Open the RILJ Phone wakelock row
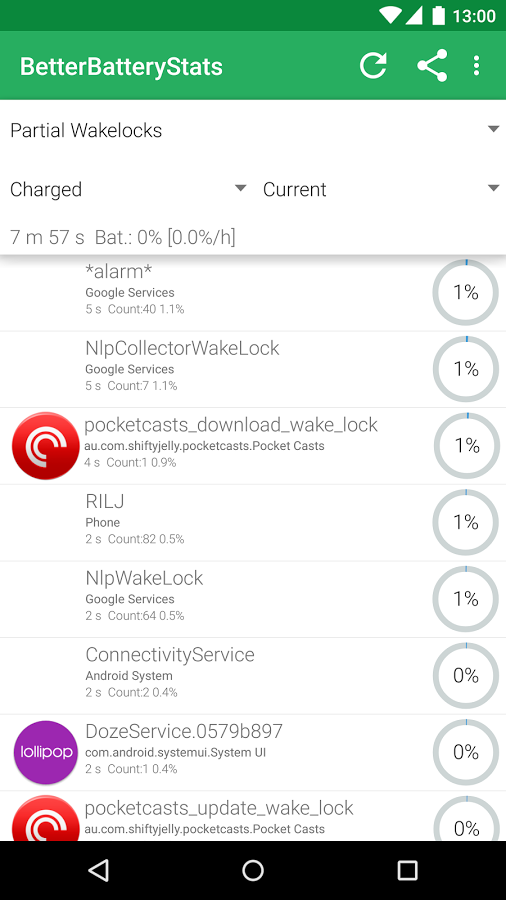This screenshot has height=900, width=506. point(253,523)
